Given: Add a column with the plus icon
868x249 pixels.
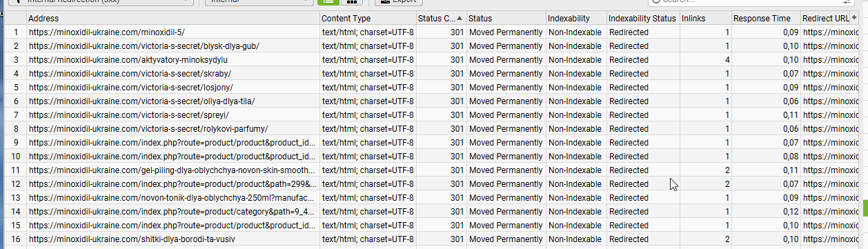Looking at the screenshot, I should pyautogui.click(x=854, y=18).
